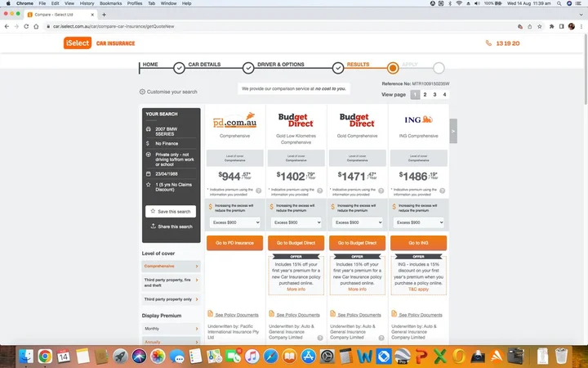The height and width of the screenshot is (368, 588).
Task: Open Chrome extensions puzzle icon
Action: coord(551,26)
